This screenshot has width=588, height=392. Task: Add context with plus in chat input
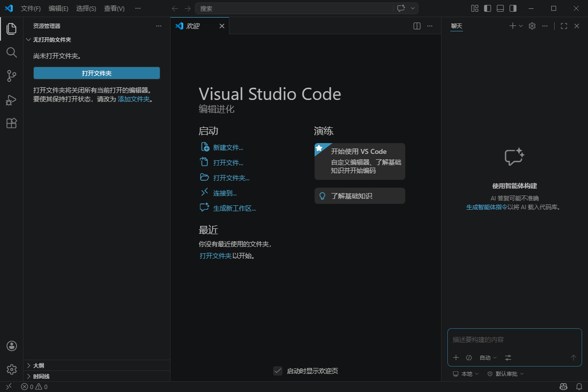click(x=456, y=358)
